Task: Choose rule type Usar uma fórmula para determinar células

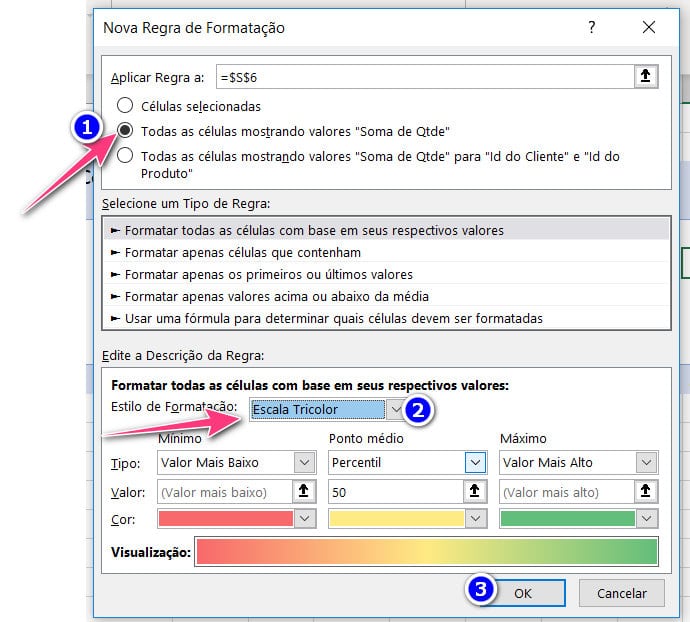Action: click(x=386, y=318)
